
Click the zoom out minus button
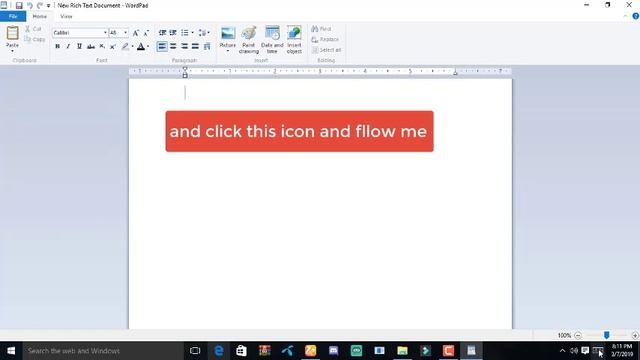(578, 336)
